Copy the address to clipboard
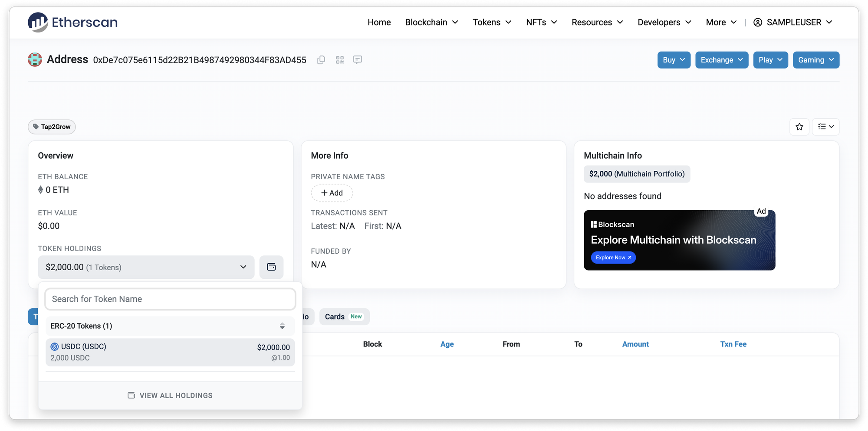The width and height of the screenshot is (868, 431). tap(321, 60)
